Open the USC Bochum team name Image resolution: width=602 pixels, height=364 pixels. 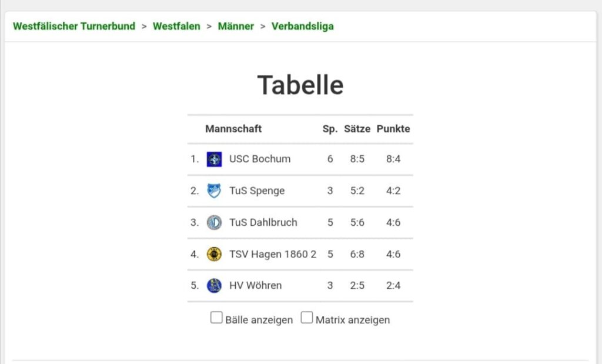(260, 159)
